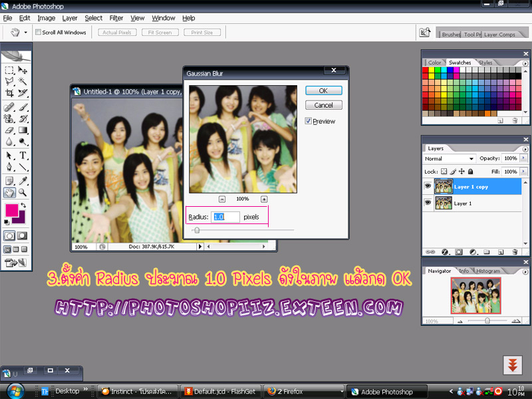
Task: Toggle lock position
Action: pos(462,172)
